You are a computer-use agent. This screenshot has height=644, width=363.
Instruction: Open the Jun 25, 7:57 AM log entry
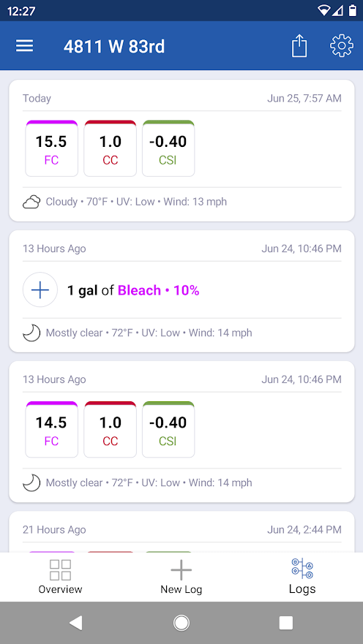[181, 151]
